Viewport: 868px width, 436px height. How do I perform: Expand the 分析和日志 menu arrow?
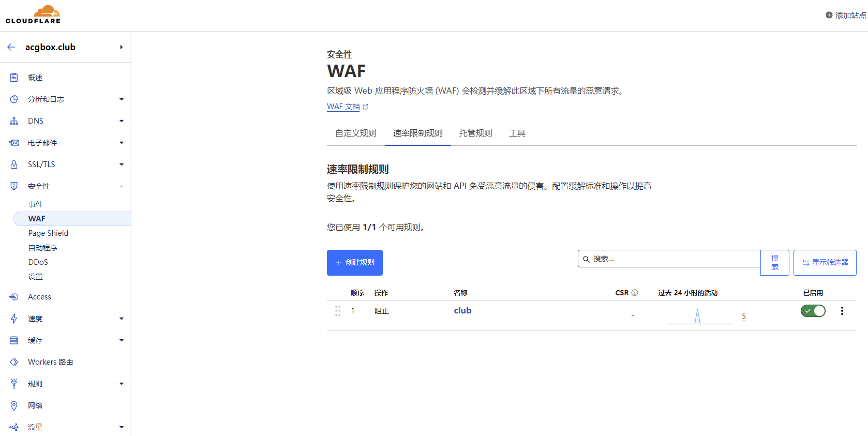pyautogui.click(x=122, y=99)
